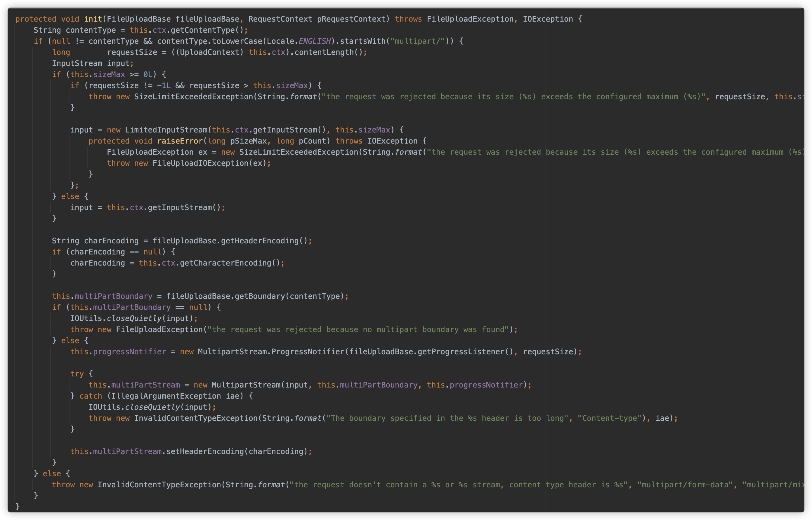Screen dimensions: 812x520
Task: Click setHeaderEncoding(charEncoding) call
Action: (x=237, y=451)
